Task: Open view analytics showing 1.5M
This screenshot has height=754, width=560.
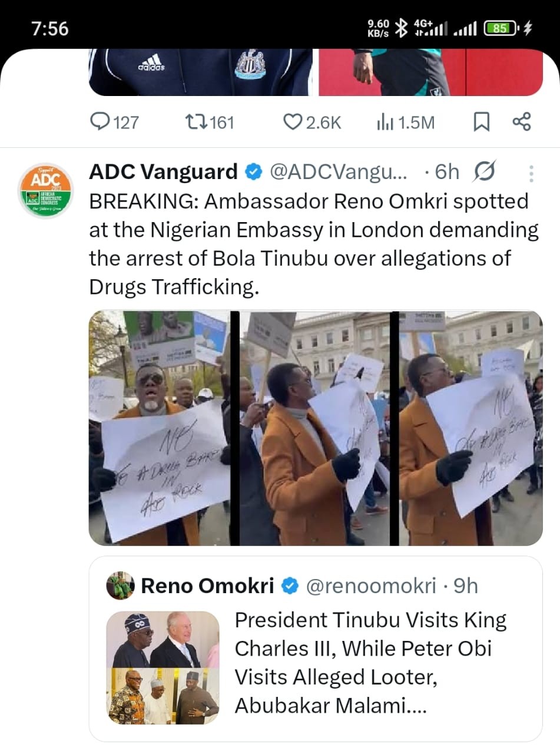Action: tap(383, 122)
